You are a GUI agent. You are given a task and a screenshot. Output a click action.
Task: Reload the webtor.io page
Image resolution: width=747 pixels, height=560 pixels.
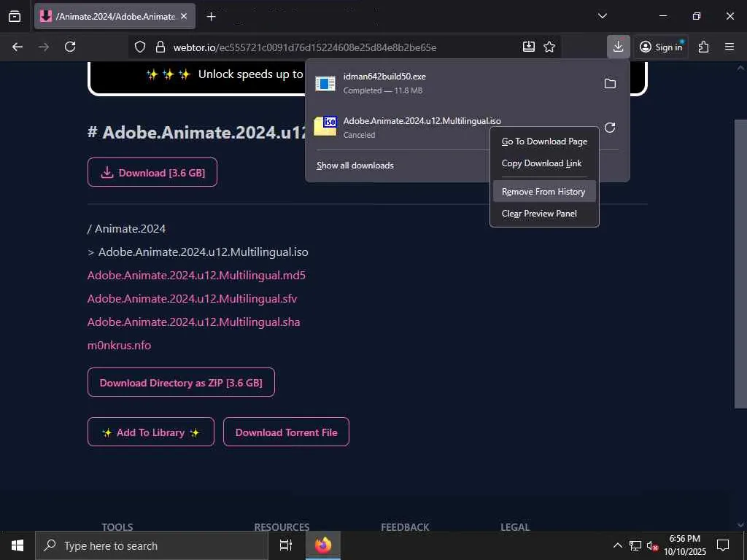pos(70,47)
